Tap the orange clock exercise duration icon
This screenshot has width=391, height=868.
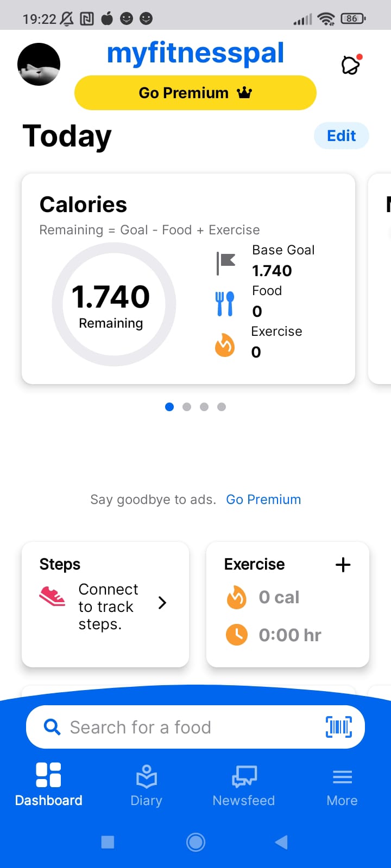(236, 635)
